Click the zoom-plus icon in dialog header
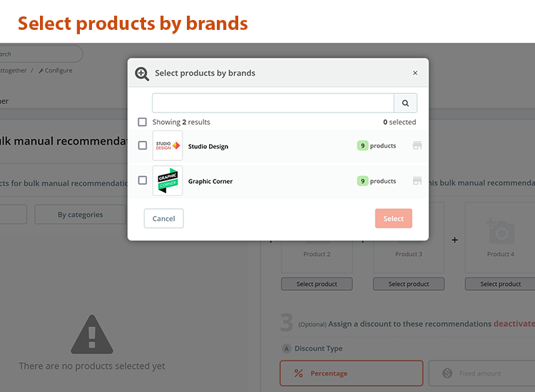 click(142, 73)
